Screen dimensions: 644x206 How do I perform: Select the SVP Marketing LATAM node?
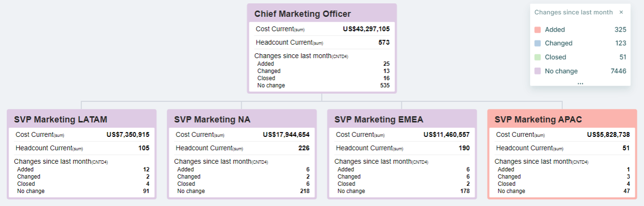point(61,119)
